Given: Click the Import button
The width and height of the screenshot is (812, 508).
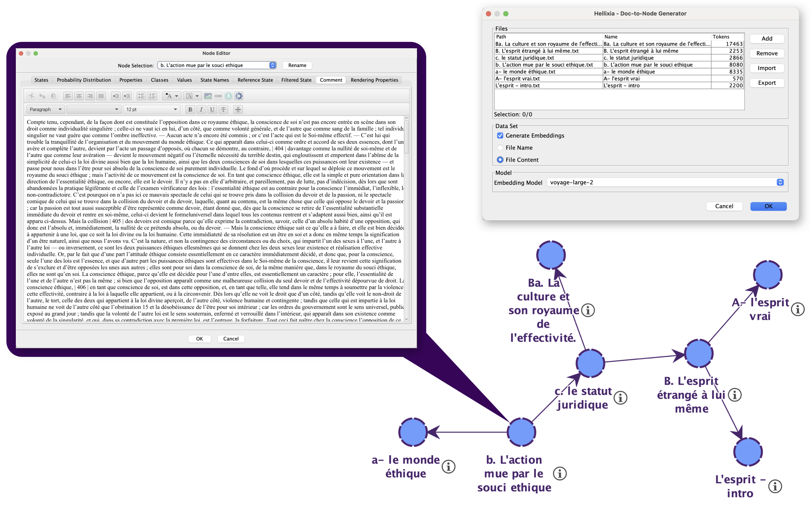Looking at the screenshot, I should click(x=767, y=68).
